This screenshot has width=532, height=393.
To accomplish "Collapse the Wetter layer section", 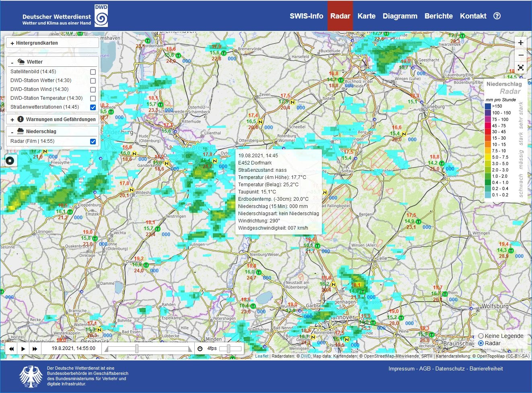I will coord(12,62).
